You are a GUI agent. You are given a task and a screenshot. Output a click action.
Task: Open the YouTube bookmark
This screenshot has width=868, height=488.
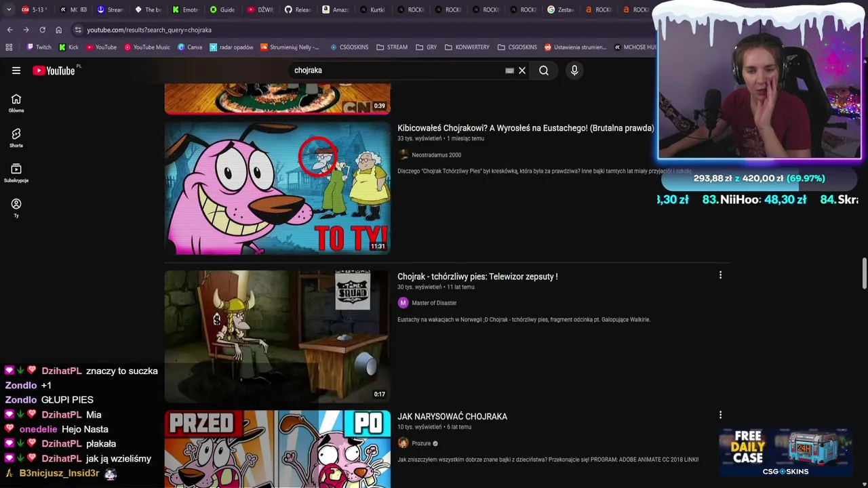click(100, 47)
